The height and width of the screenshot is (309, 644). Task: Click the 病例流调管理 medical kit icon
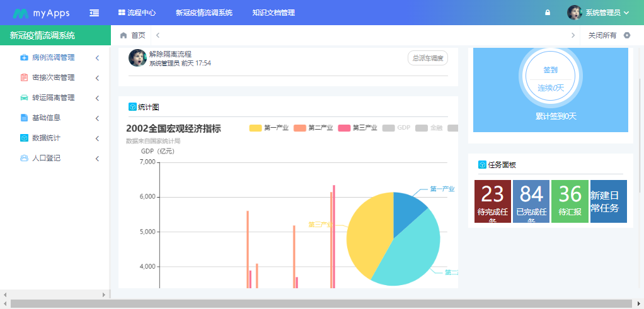24,58
